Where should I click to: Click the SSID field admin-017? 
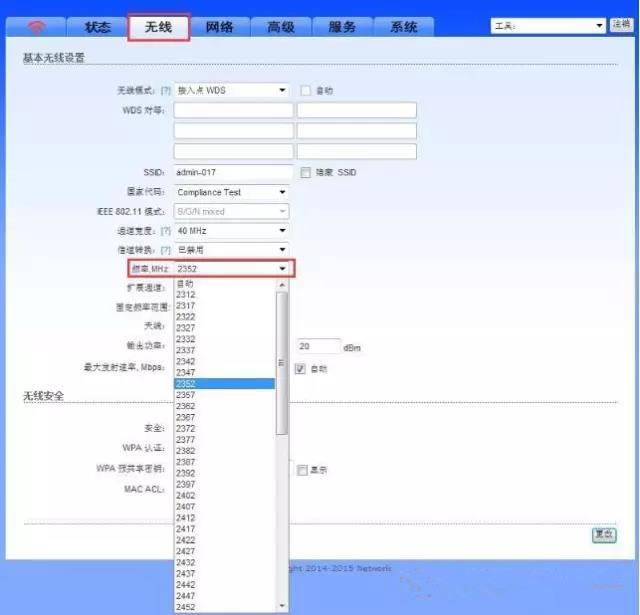coord(233,172)
